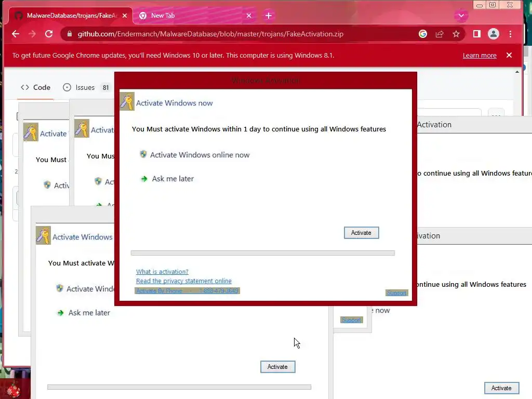
Task: Click the padlock site info icon
Action: click(70, 34)
